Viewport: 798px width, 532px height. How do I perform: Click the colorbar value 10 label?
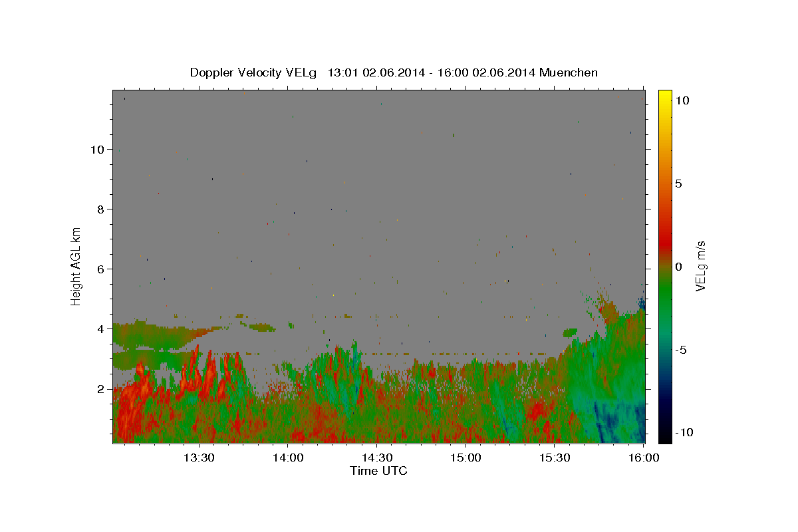[682, 100]
